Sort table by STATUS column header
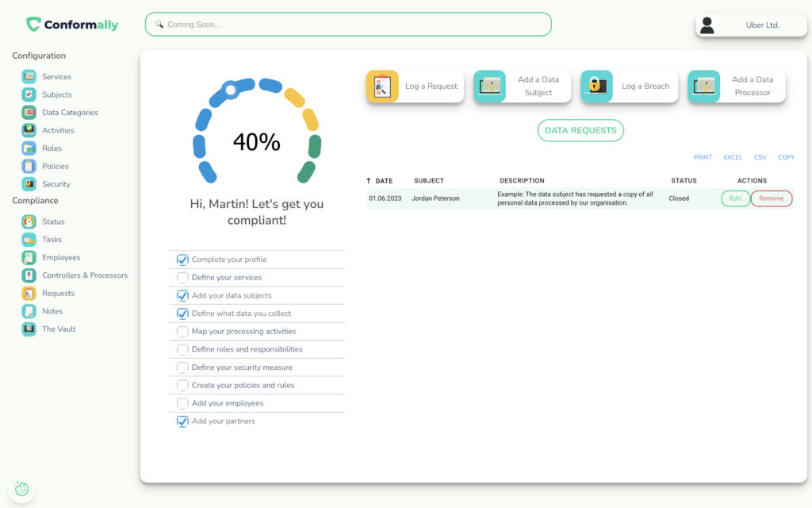Viewport: 812px width, 508px height. click(684, 181)
